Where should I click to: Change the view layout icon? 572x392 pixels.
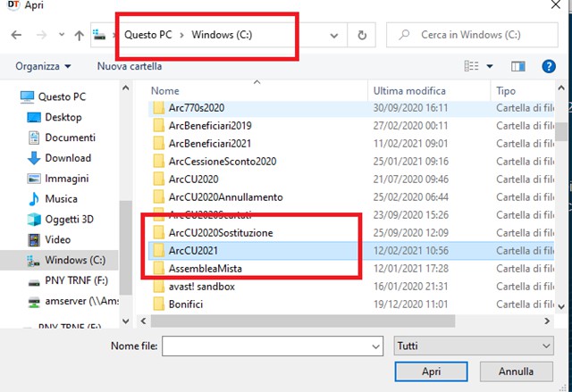[x=471, y=66]
